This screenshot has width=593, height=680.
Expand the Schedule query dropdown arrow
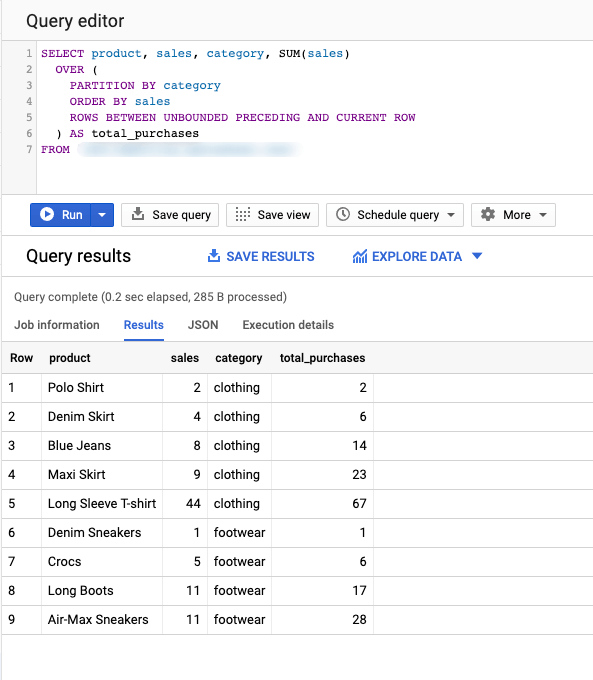click(451, 215)
